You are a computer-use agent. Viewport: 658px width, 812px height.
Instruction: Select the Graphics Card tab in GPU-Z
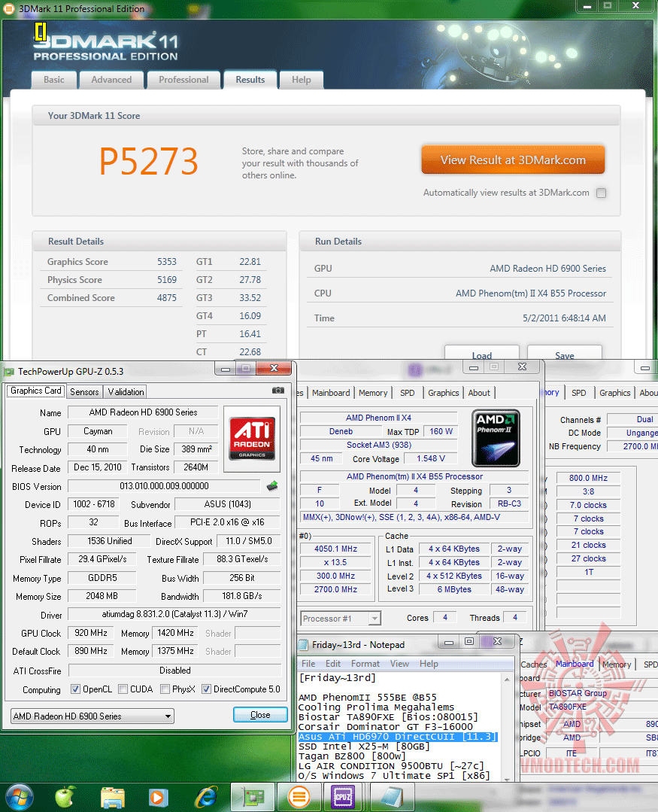[x=35, y=391]
